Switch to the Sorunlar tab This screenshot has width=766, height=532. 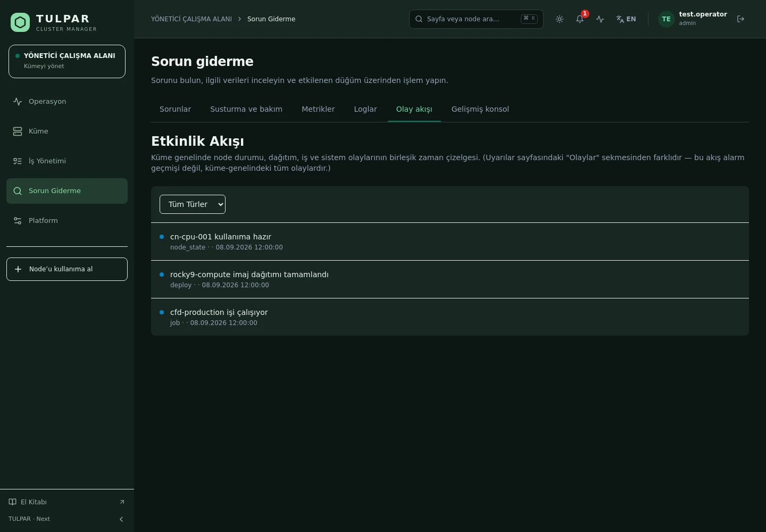click(175, 109)
